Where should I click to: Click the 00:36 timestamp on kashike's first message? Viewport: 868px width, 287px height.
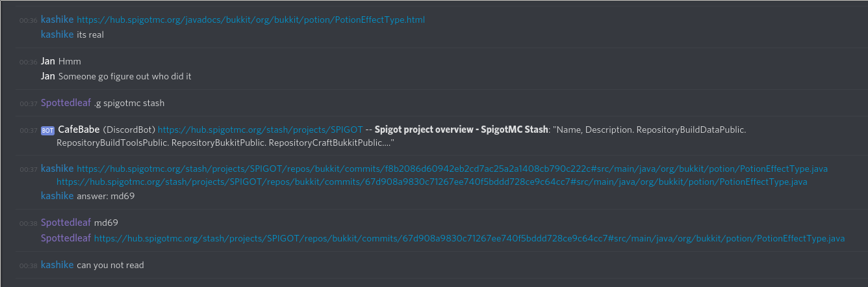click(28, 21)
